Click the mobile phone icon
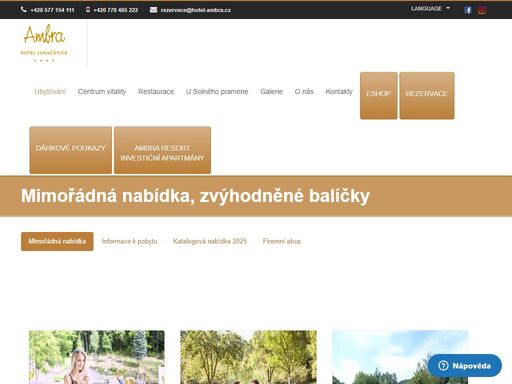Viewport: 512px width, 384px height. (x=88, y=10)
